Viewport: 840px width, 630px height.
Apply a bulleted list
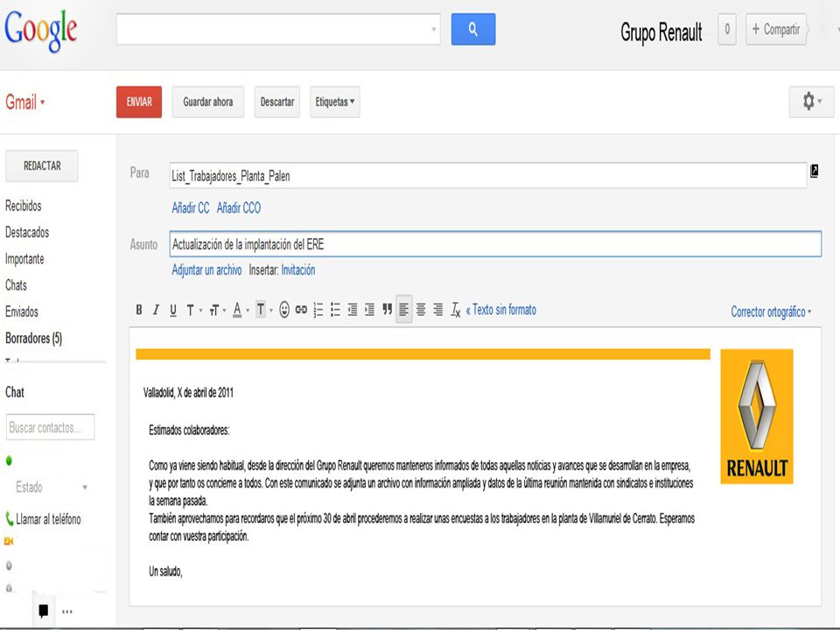(335, 310)
